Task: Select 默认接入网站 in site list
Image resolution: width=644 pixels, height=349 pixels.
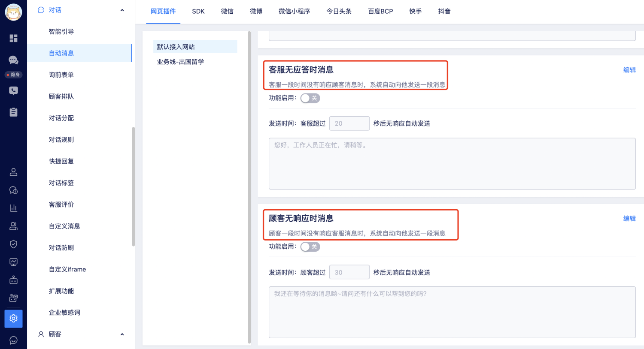Action: [195, 47]
